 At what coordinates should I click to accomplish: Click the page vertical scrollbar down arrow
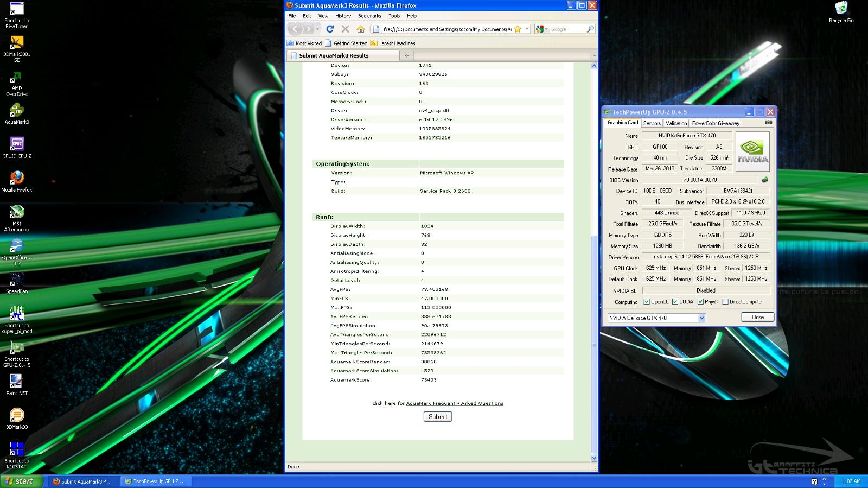594,458
